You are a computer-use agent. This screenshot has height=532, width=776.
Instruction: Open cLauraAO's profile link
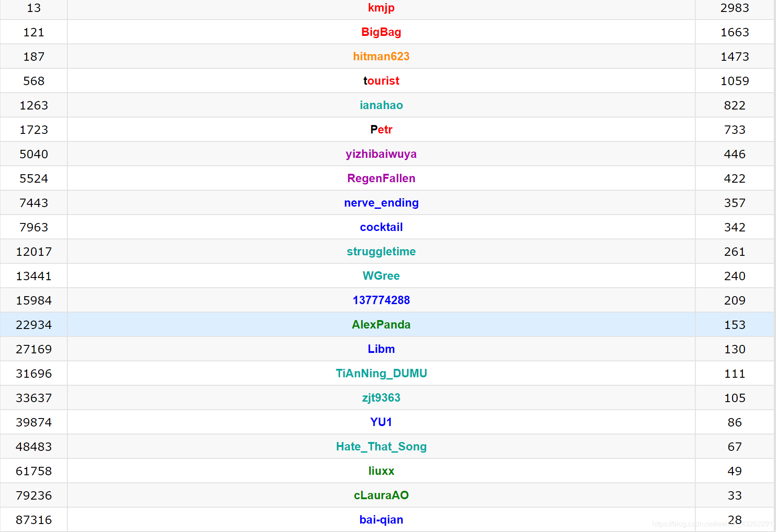[381, 495]
